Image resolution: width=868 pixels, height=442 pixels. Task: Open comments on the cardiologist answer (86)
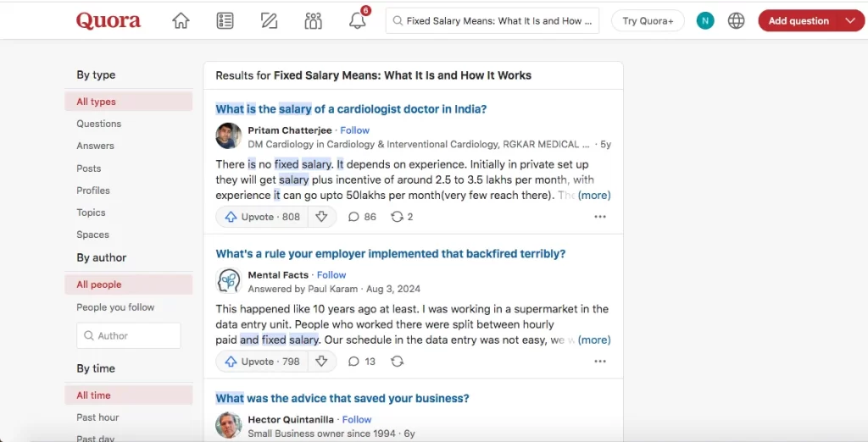(362, 217)
